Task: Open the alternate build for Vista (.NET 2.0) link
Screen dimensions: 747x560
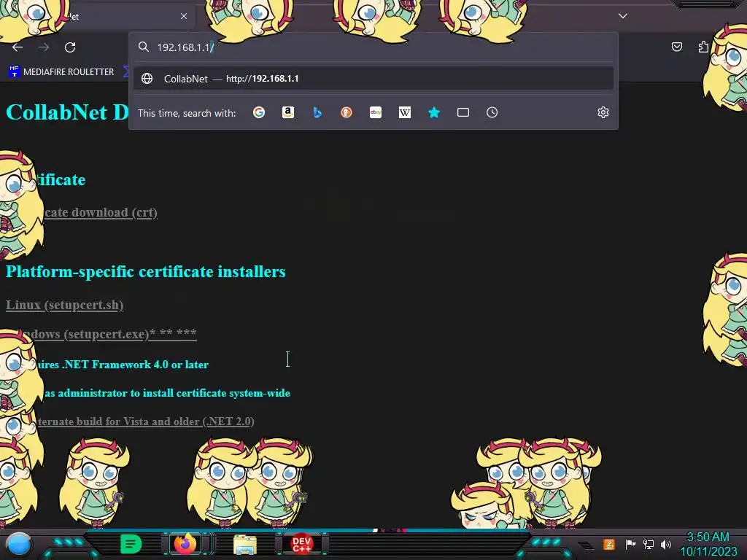Action: coord(145,421)
